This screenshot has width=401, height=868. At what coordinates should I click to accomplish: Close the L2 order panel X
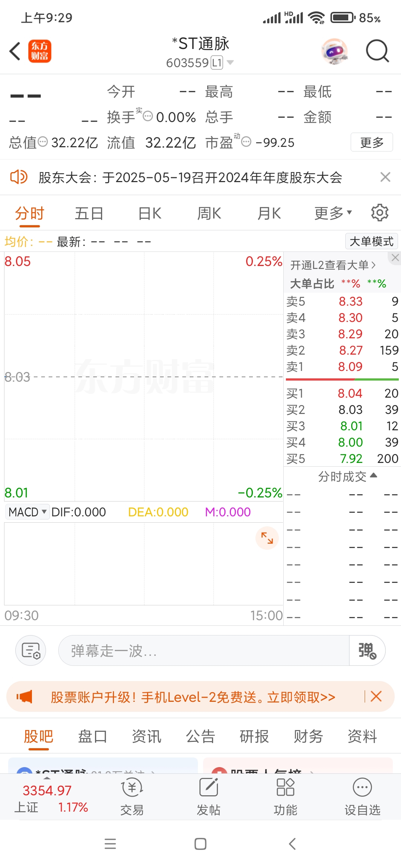point(395,257)
